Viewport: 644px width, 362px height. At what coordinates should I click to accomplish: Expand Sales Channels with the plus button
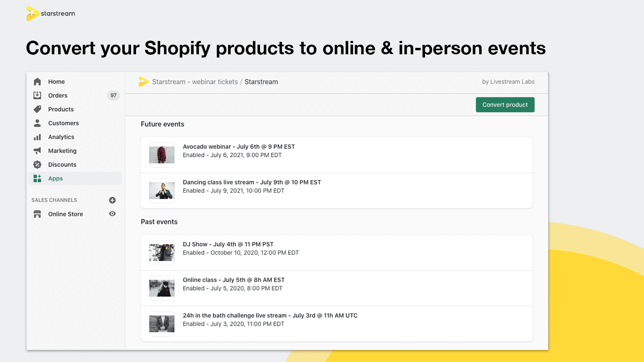tap(112, 200)
